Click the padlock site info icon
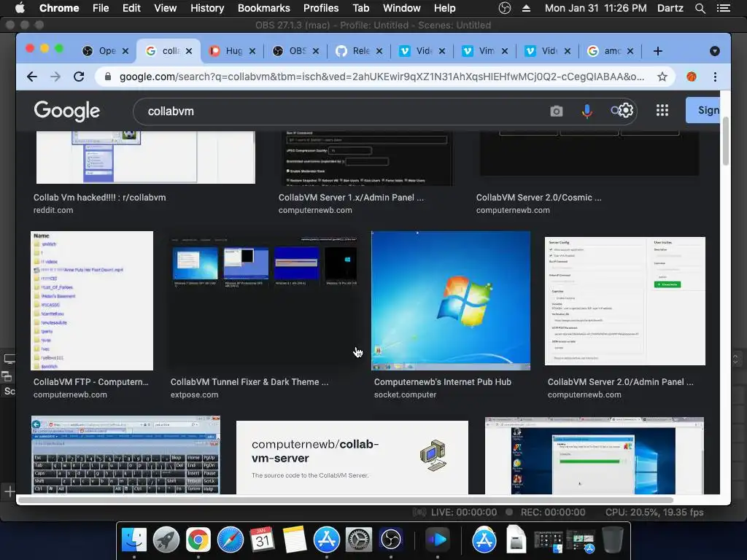747x560 pixels. click(108, 77)
